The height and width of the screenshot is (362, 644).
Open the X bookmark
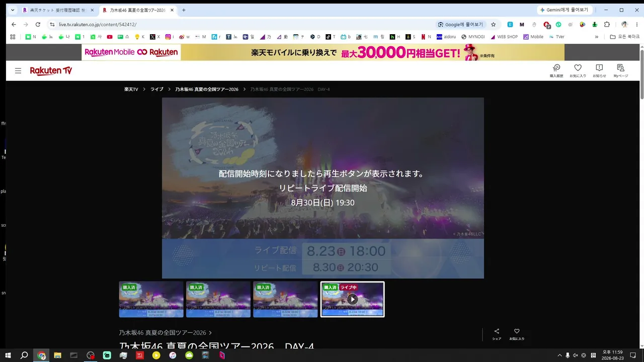[x=155, y=37]
